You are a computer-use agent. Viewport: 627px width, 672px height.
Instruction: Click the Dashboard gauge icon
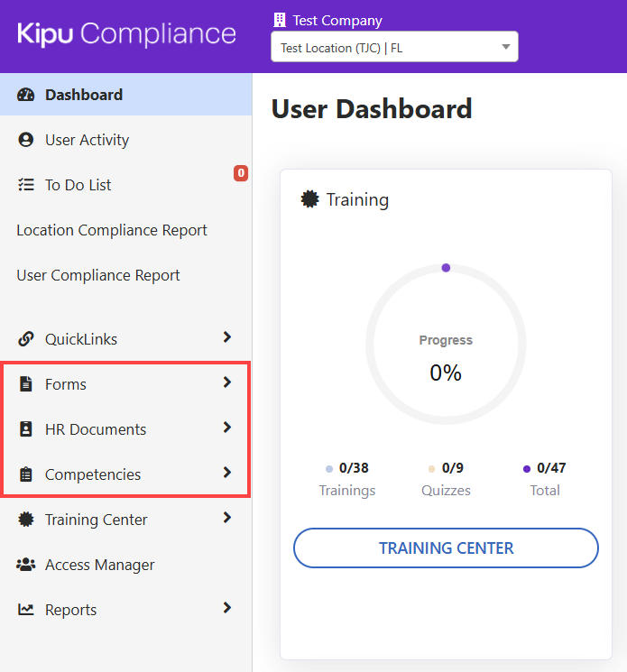[26, 95]
